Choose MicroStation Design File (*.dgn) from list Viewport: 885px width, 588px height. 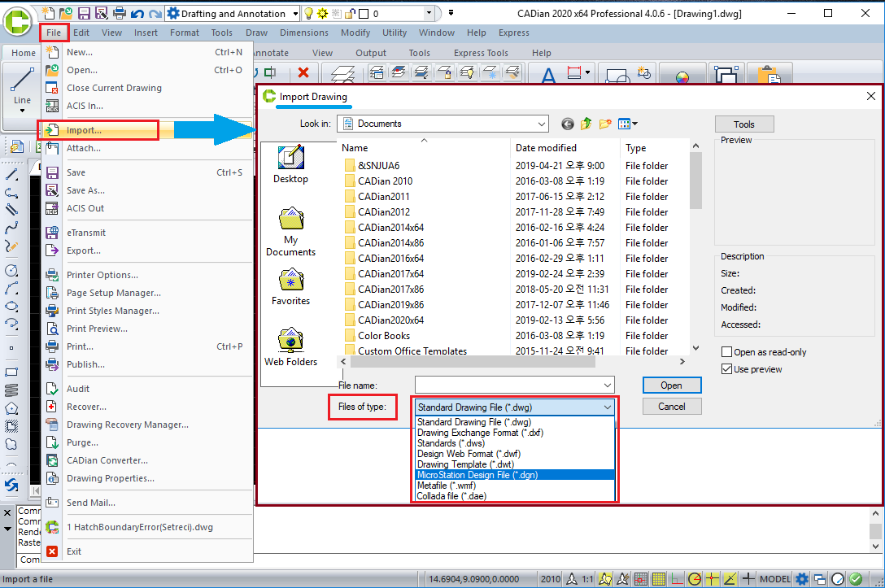tap(515, 475)
